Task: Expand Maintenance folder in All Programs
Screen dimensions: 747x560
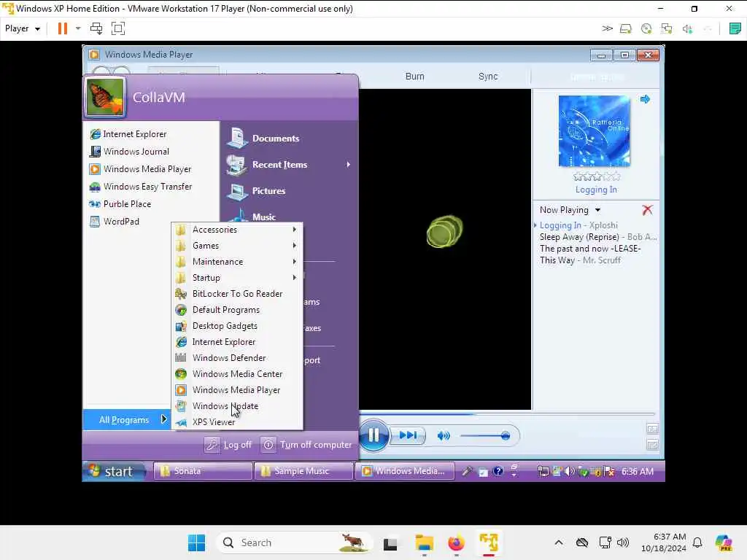Action: 237,262
